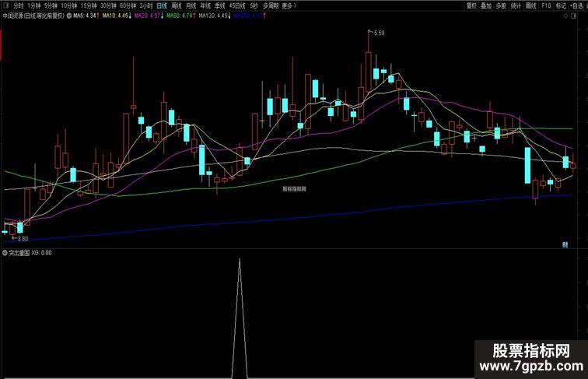Select the 30分钟 period tab
The image size is (588, 379).
tap(108, 5)
